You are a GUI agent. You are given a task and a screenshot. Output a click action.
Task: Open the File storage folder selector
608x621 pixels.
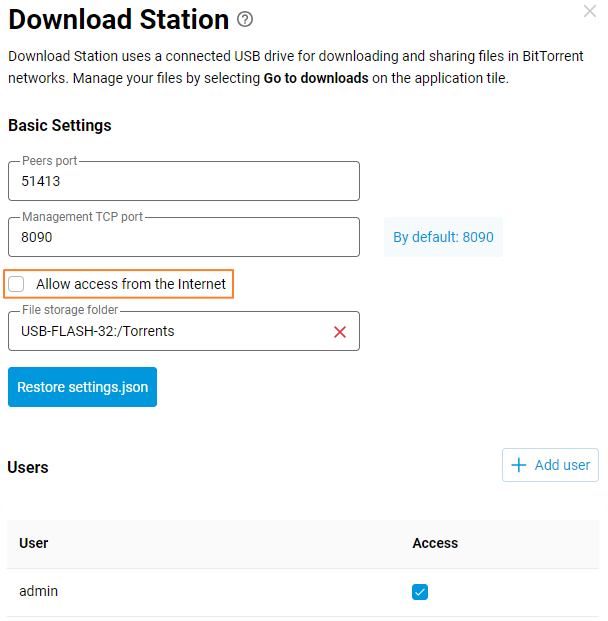pos(170,332)
